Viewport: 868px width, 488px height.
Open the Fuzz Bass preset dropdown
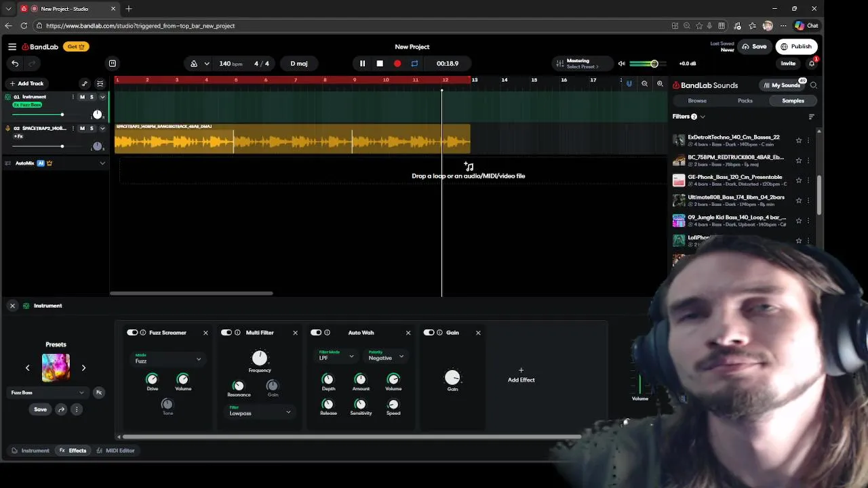[x=47, y=392]
